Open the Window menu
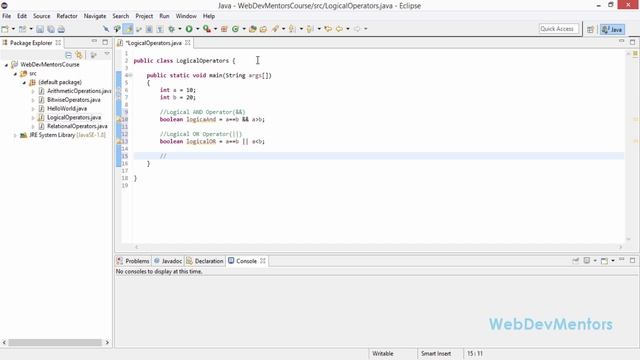This screenshot has width=640, height=360. click(186, 16)
